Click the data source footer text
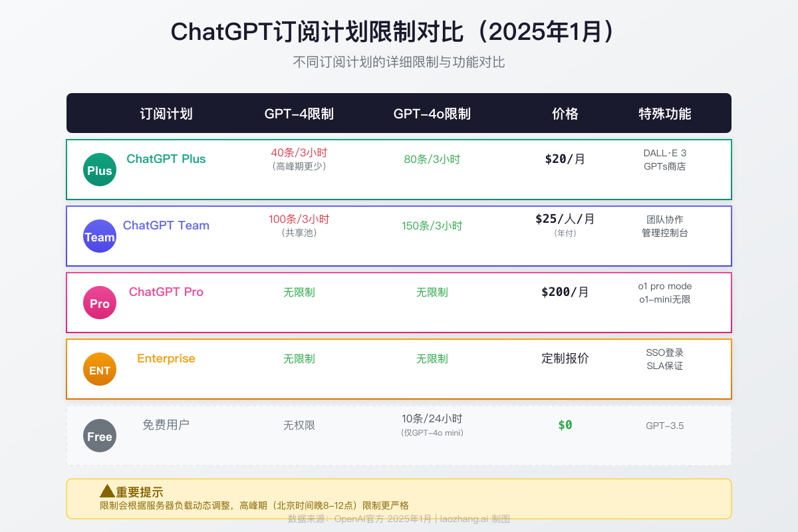The height and width of the screenshot is (532, 798). (x=399, y=519)
